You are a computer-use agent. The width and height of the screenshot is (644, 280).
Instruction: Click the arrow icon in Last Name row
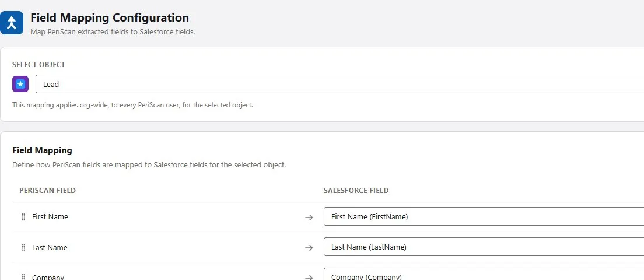click(x=309, y=247)
